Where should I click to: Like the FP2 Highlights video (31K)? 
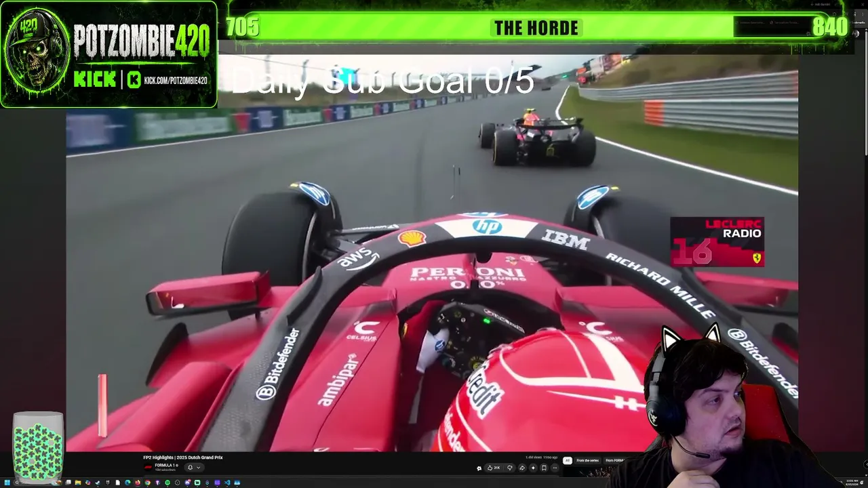coord(493,468)
